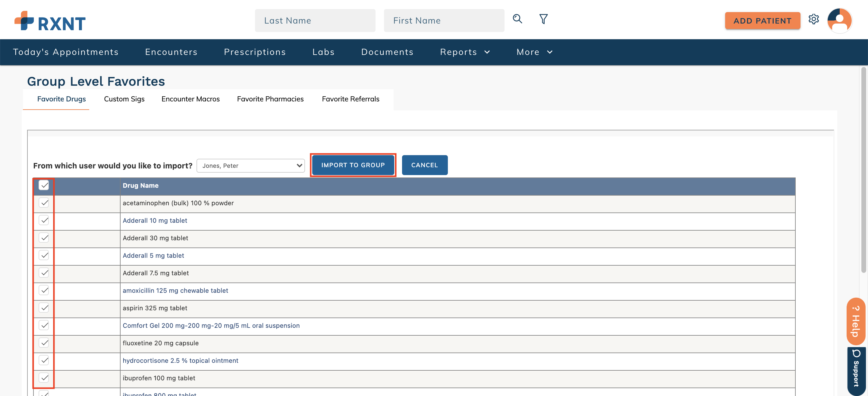Screen dimensions: 868x396
Task: Click the magnifying glass search icon
Action: click(x=517, y=19)
